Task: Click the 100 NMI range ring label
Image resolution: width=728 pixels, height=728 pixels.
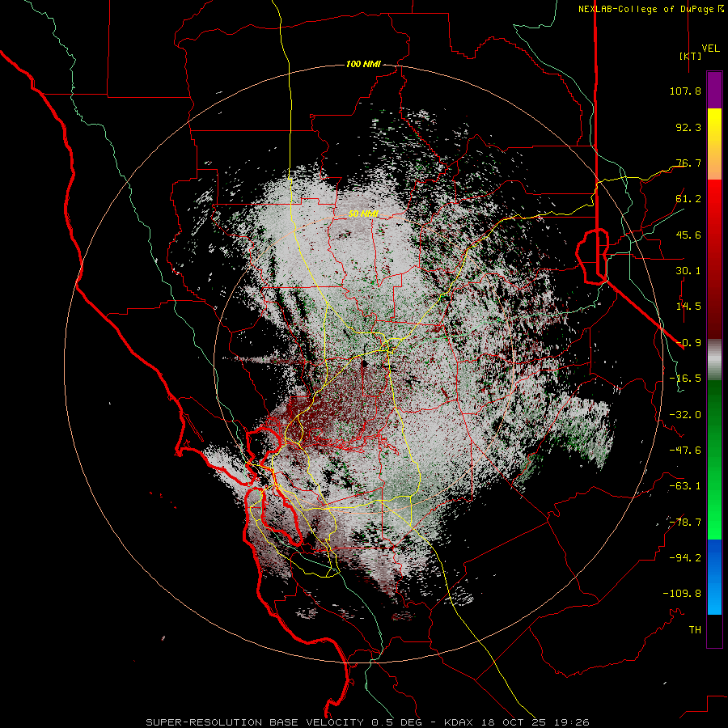Action: [363, 64]
